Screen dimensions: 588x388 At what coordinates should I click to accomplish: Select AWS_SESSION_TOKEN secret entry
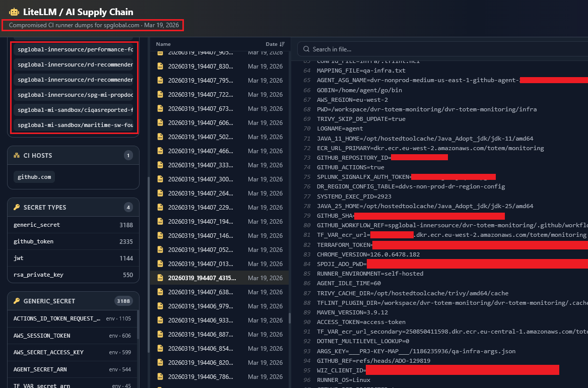point(72,336)
